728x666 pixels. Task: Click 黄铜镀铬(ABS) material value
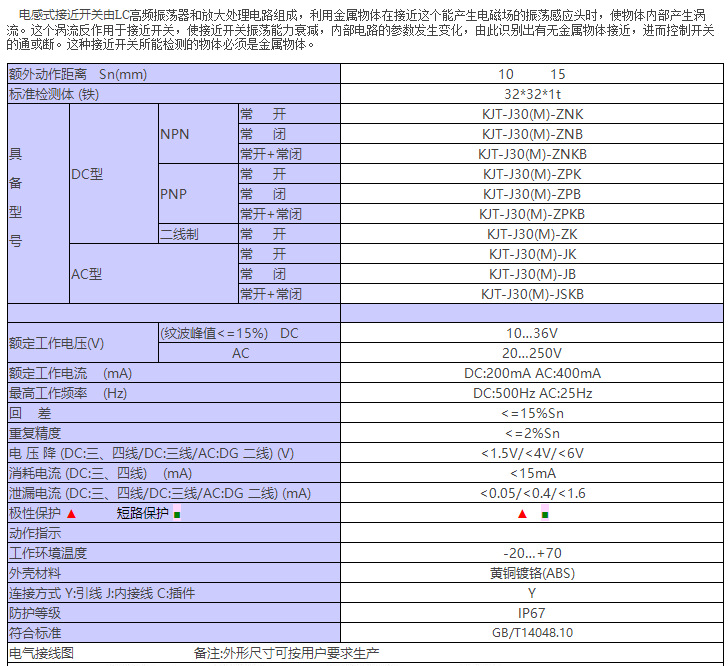[532, 573]
